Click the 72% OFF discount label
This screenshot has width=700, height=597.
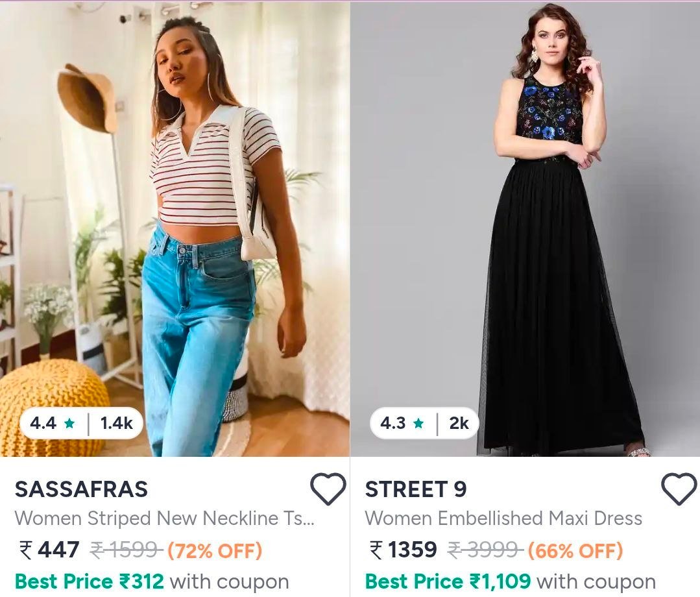[x=215, y=551]
